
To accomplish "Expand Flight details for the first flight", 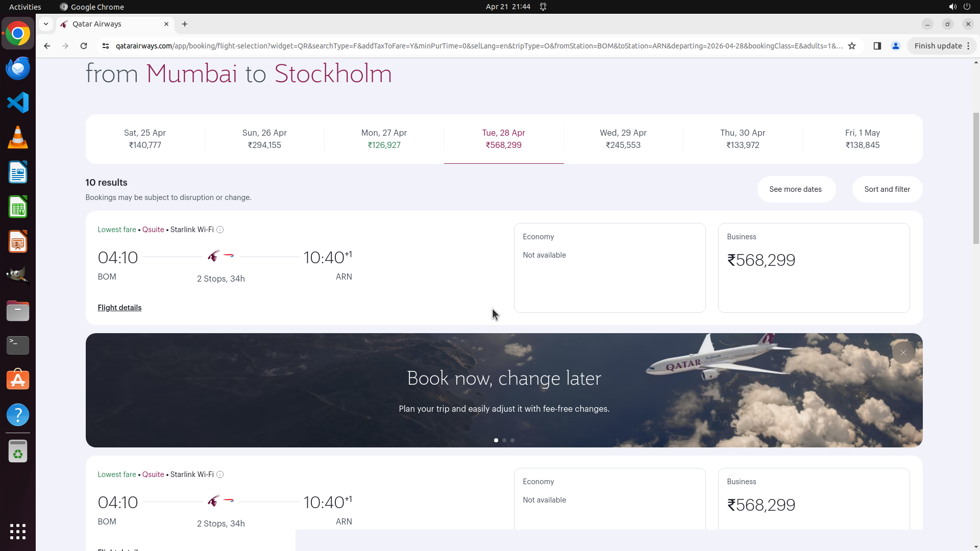I will (119, 308).
